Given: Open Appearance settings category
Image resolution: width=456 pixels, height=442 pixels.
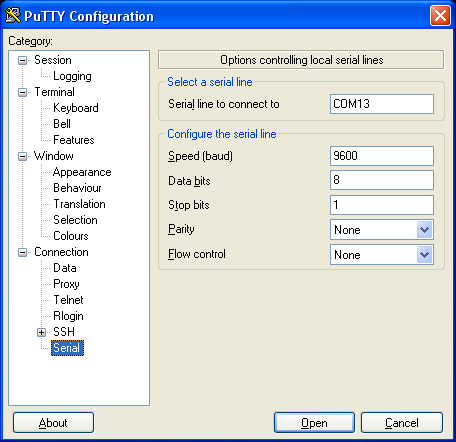Looking at the screenshot, I should 82,172.
